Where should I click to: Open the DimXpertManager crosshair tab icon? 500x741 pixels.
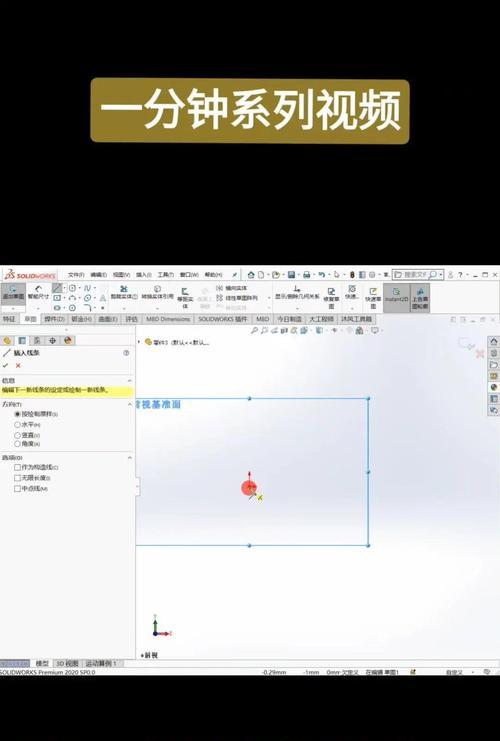click(x=52, y=340)
